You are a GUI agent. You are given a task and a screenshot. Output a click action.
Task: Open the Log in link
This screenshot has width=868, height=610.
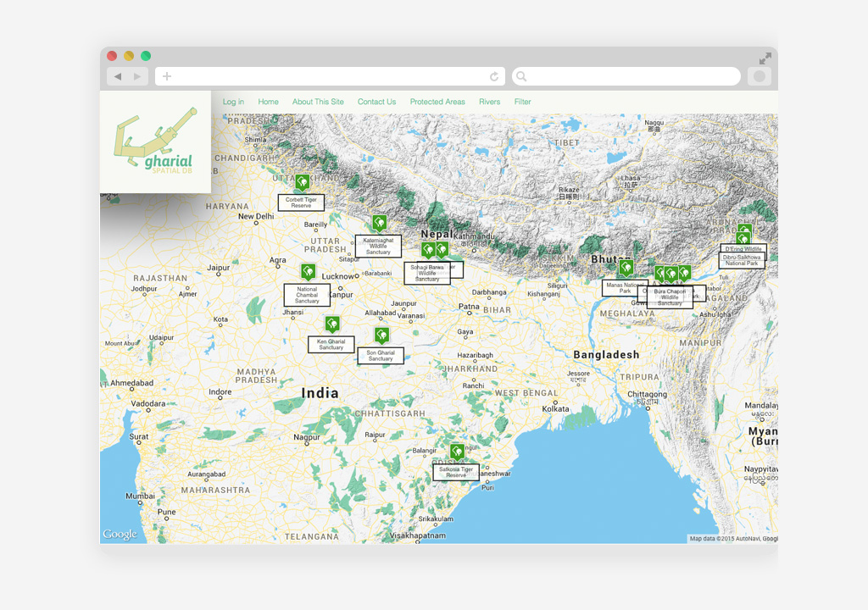pos(233,102)
